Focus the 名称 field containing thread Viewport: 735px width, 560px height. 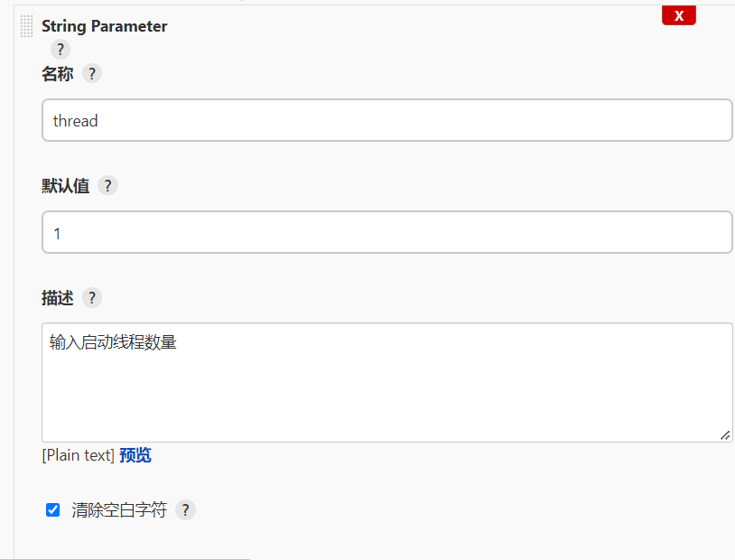tap(386, 120)
